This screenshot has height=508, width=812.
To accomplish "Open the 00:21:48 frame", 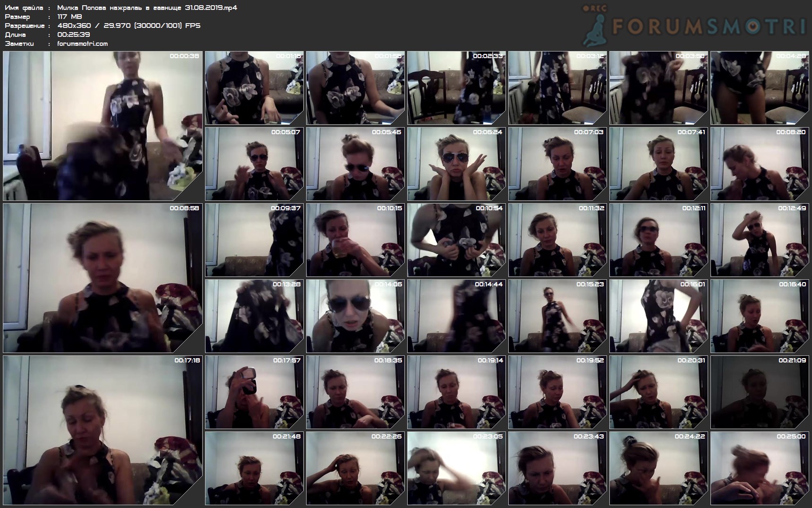I will coord(254,468).
